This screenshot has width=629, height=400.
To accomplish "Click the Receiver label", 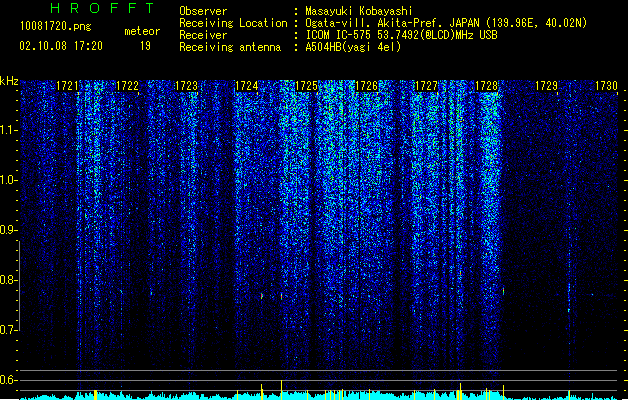I will tap(203, 35).
